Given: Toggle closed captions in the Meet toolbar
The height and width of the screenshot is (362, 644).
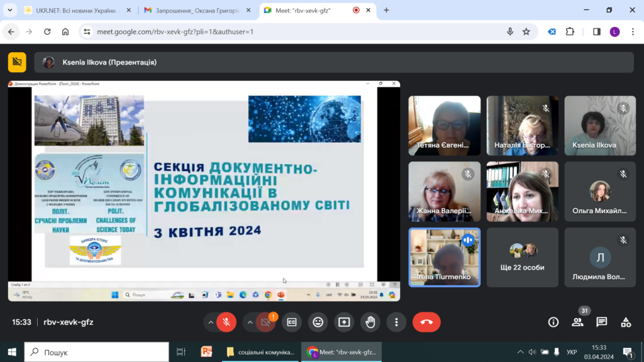Looking at the screenshot, I should (x=291, y=322).
